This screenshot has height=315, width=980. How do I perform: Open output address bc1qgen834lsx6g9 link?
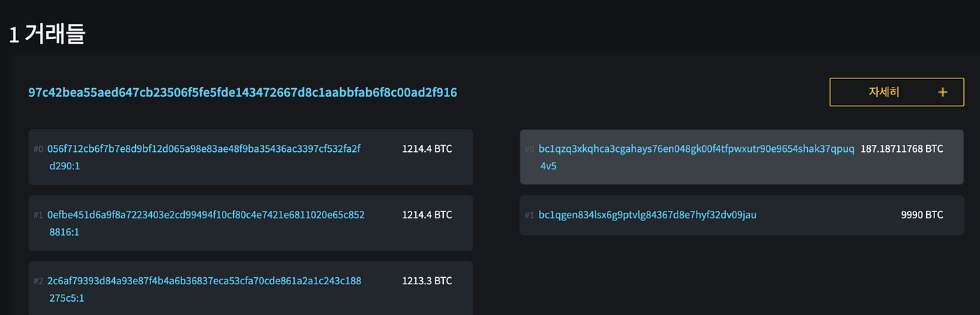[647, 215]
